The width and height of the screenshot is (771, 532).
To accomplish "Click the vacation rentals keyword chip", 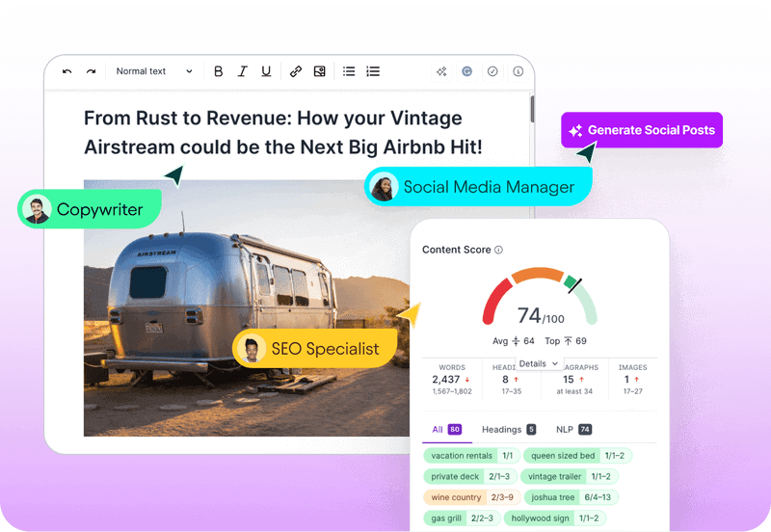I will pyautogui.click(x=471, y=456).
